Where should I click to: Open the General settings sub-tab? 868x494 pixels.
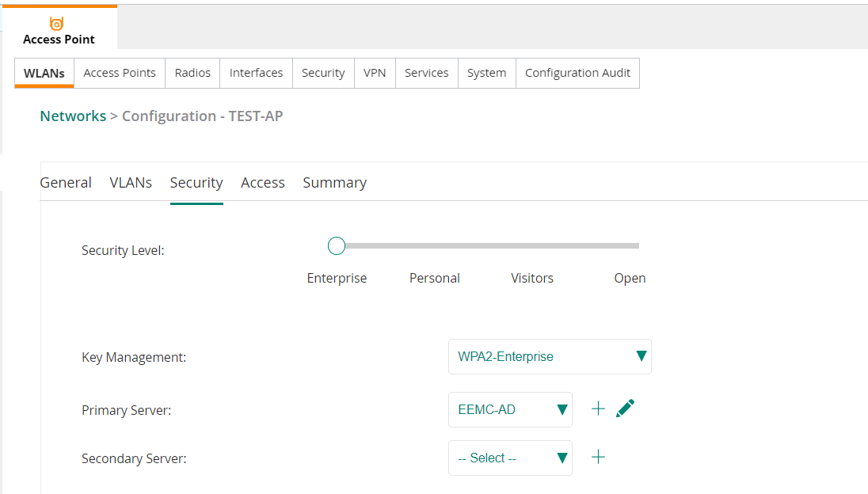[66, 183]
